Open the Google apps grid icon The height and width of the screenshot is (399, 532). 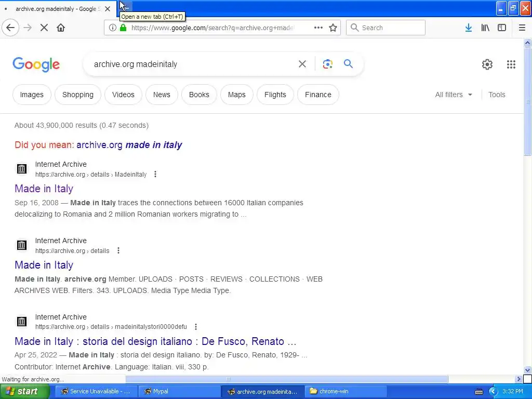(511, 64)
